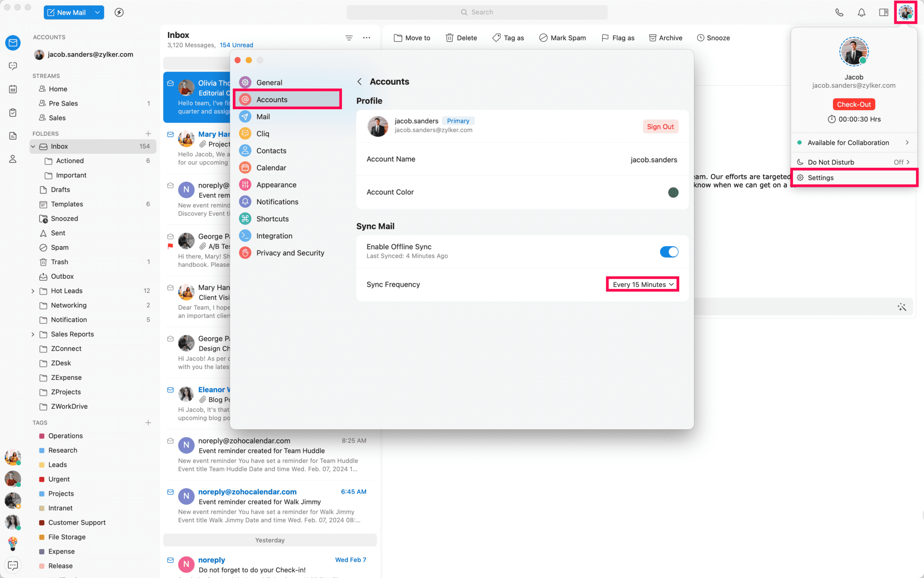Image resolution: width=924 pixels, height=578 pixels.
Task: Click the phone call icon in top bar
Action: pos(839,12)
